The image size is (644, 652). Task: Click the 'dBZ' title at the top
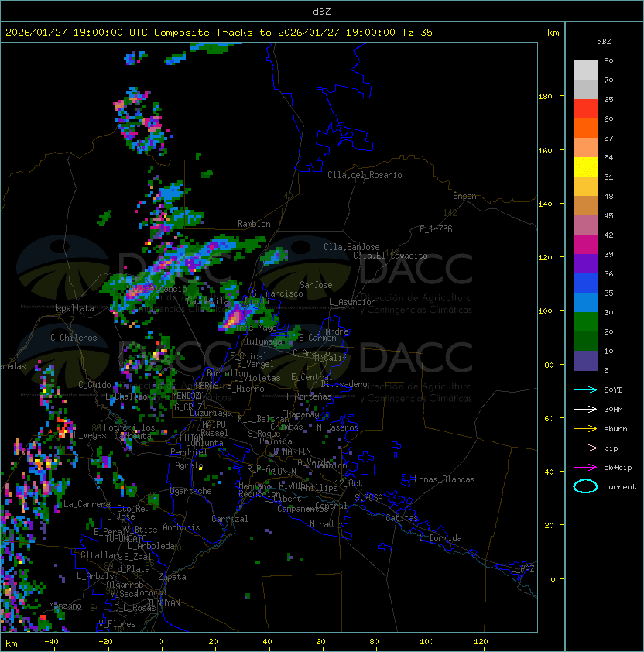point(322,11)
